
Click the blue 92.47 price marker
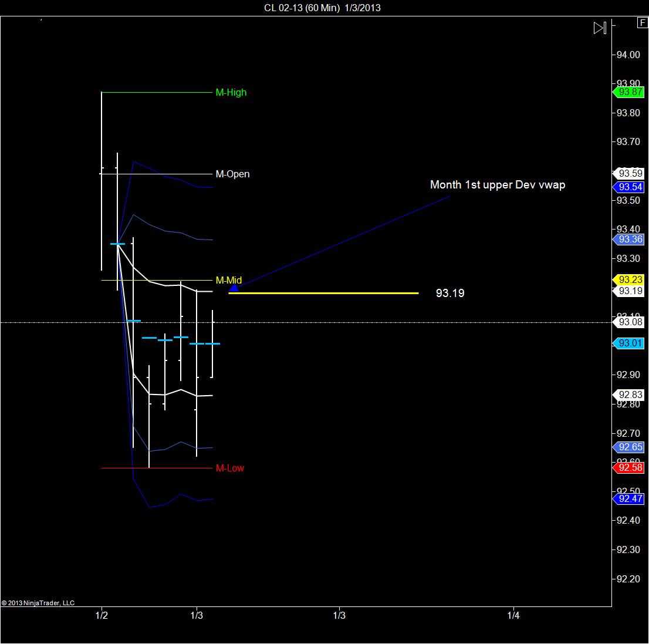click(628, 498)
